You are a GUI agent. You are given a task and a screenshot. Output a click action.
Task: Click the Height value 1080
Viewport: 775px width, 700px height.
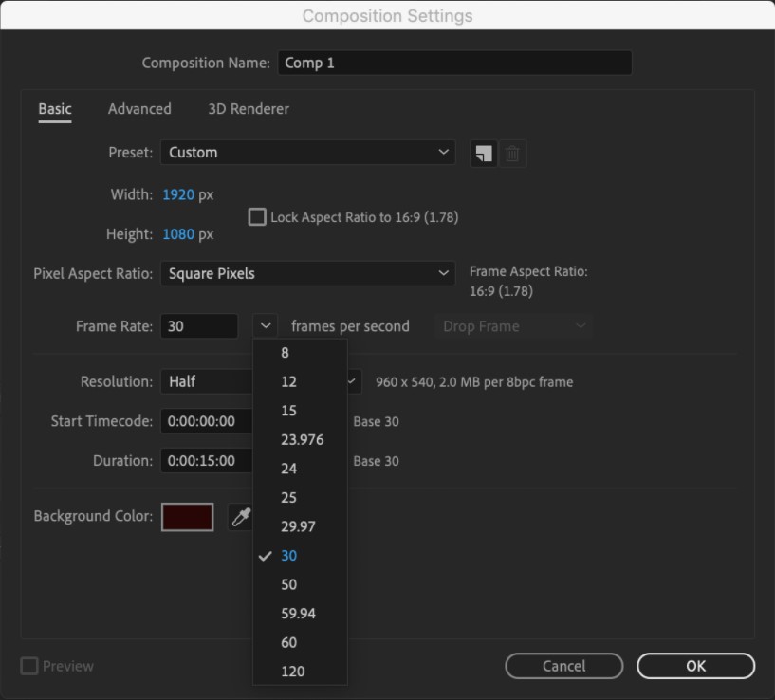(x=178, y=234)
